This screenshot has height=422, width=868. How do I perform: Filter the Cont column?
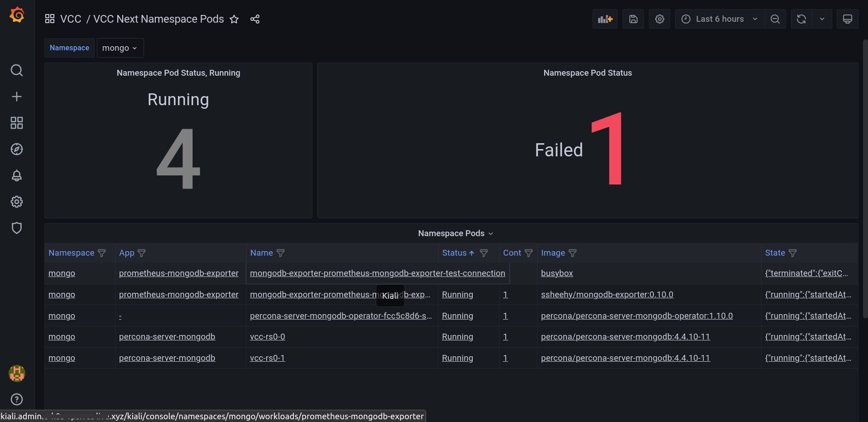528,253
